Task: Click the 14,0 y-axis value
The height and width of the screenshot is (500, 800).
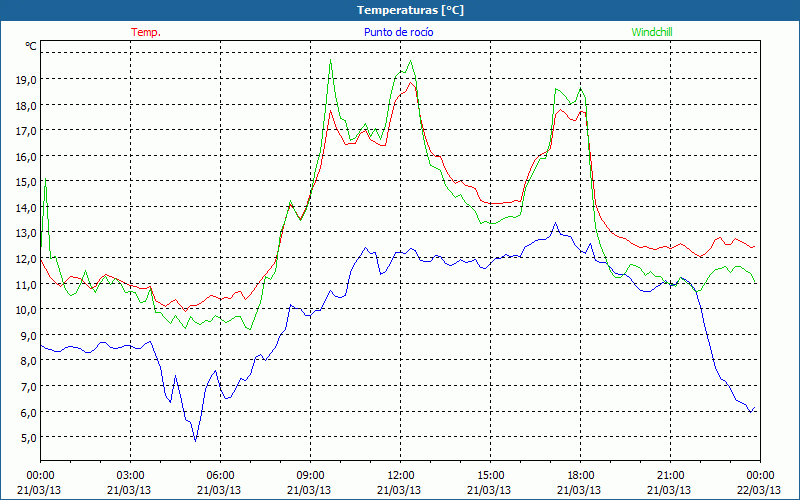Action: click(x=27, y=208)
